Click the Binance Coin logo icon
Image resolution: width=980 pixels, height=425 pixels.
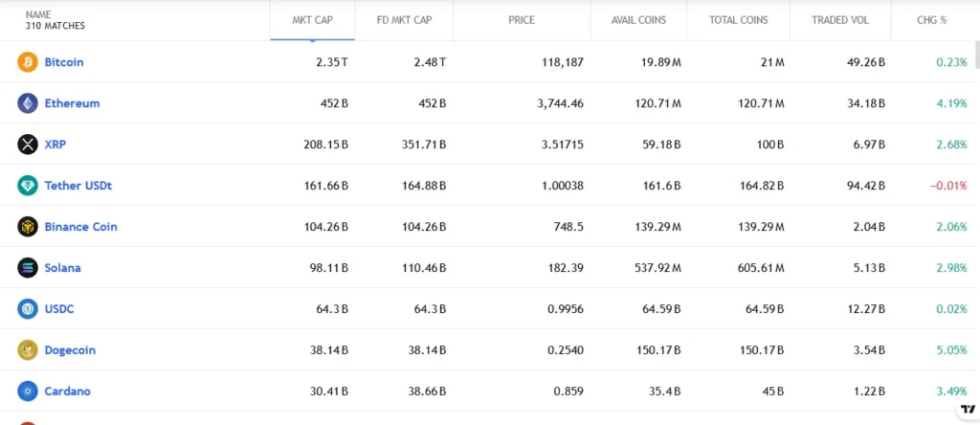(28, 227)
